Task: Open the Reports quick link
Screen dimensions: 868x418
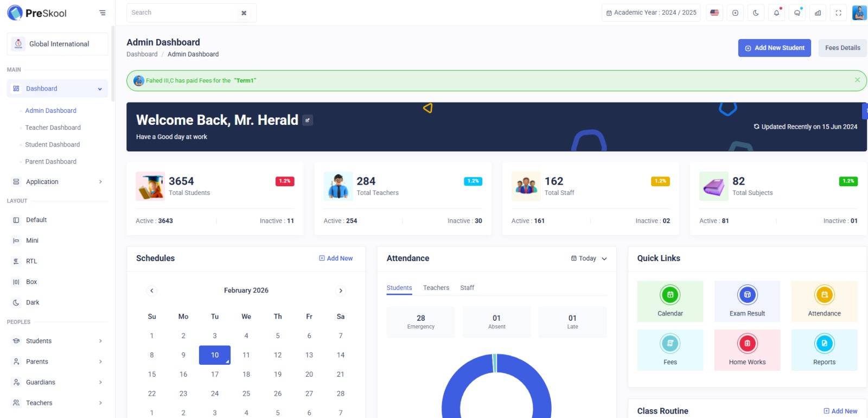Action: click(x=824, y=350)
